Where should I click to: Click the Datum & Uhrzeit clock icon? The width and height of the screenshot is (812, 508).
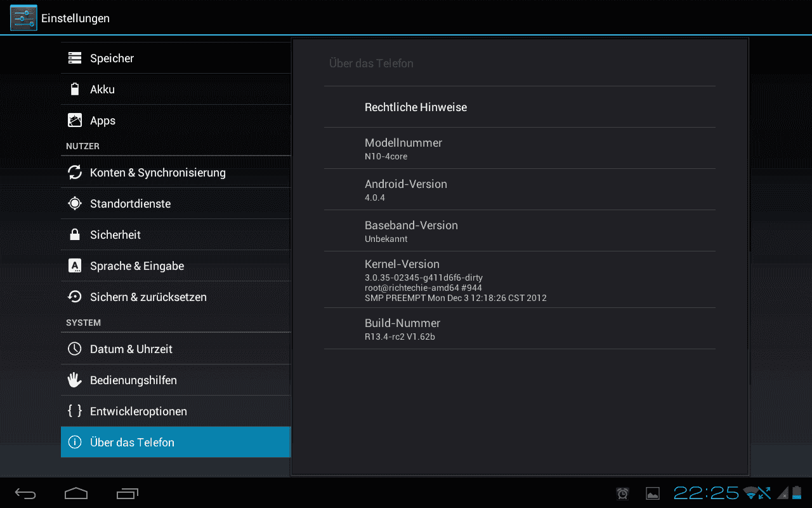75,349
